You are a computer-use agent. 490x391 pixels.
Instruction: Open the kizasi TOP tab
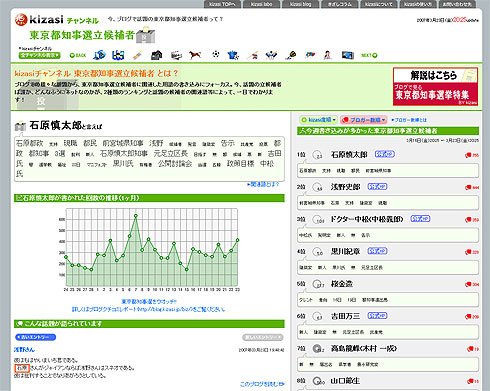(x=222, y=4)
